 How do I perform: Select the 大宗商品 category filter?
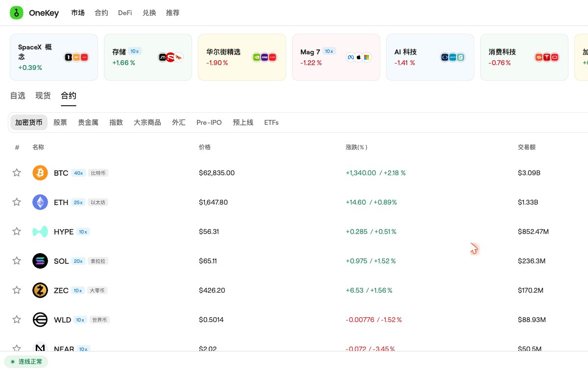(147, 122)
